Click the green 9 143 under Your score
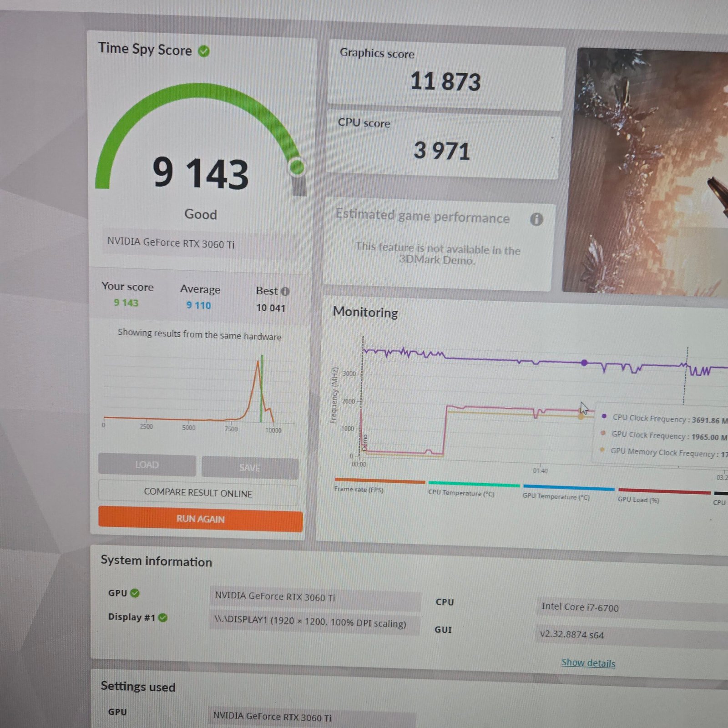728x728 pixels. (126, 303)
